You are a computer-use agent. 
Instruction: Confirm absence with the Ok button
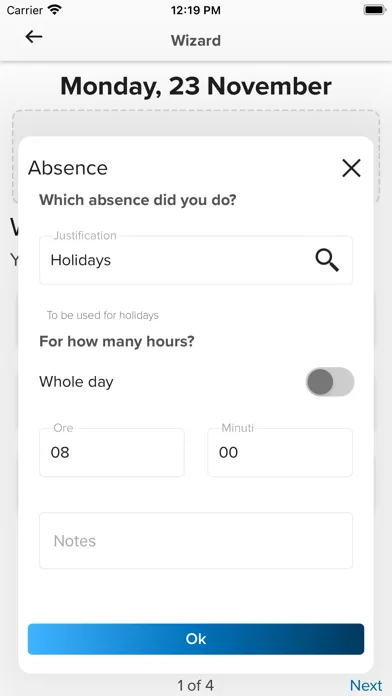(x=196, y=639)
